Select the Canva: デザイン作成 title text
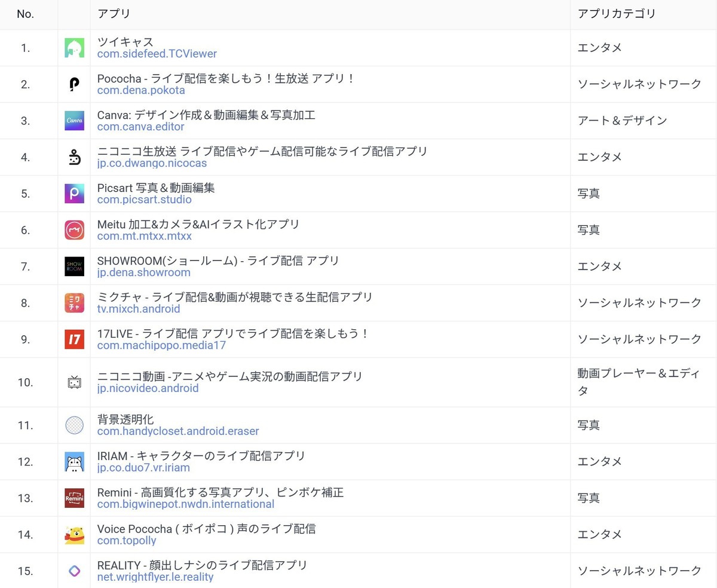Screen dimensions: 717x588 (x=206, y=115)
